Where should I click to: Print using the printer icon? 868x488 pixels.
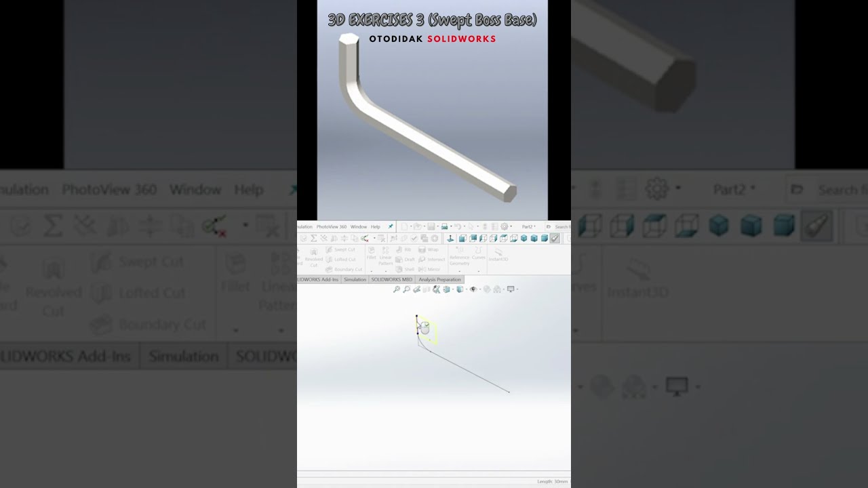tap(444, 226)
